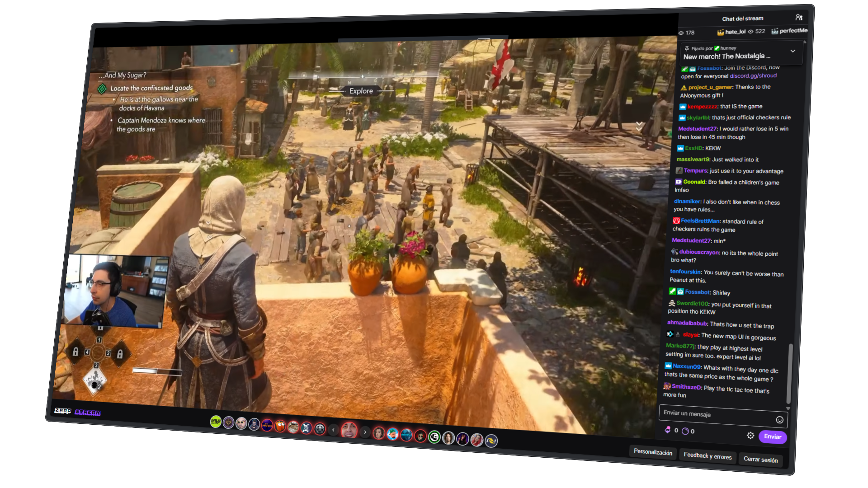Screen dimensions: 868x488
Task: Click the gold crown badge beside hate_lol
Action: (x=721, y=32)
